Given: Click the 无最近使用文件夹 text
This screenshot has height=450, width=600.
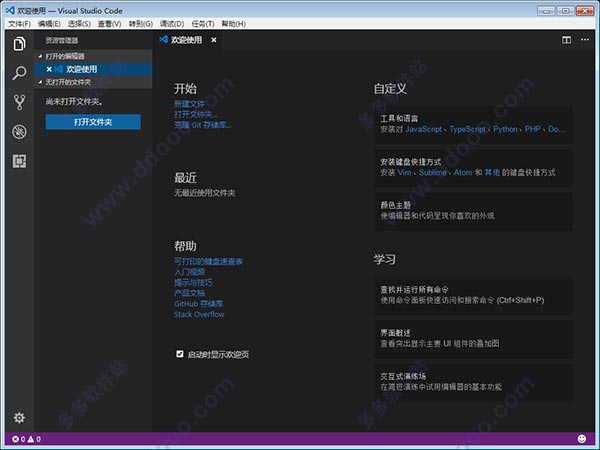Looking at the screenshot, I should (205, 193).
